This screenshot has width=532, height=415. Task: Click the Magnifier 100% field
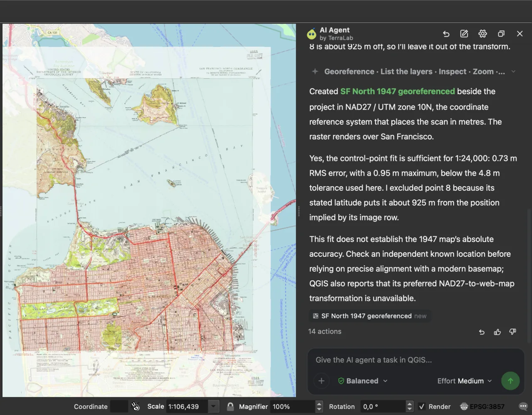[293, 407]
